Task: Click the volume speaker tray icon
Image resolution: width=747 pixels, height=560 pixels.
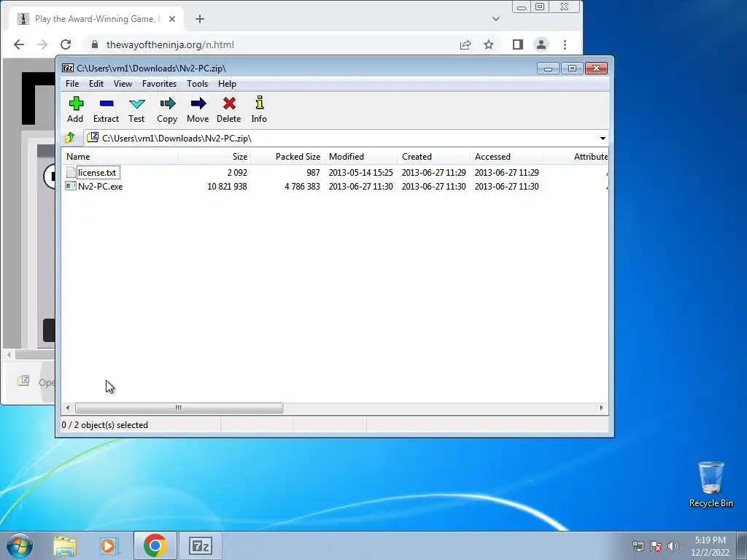Action: [673, 546]
